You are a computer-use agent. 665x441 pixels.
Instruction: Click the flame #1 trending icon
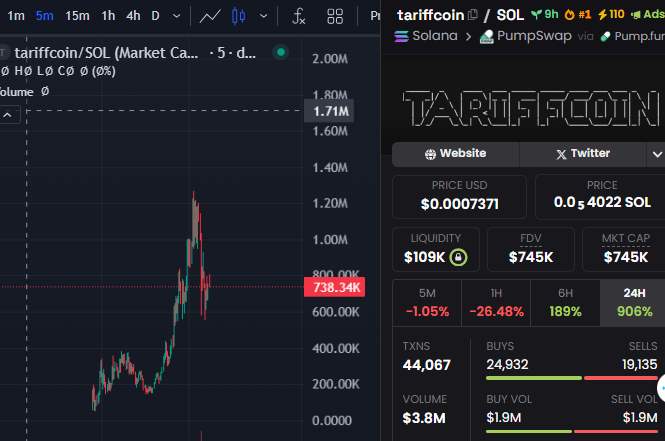[x=578, y=14]
